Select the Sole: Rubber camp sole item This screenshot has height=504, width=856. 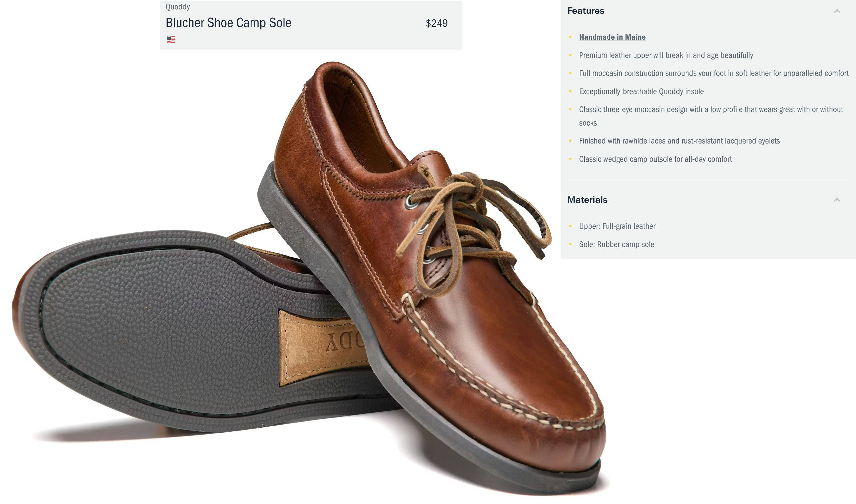pyautogui.click(x=617, y=245)
